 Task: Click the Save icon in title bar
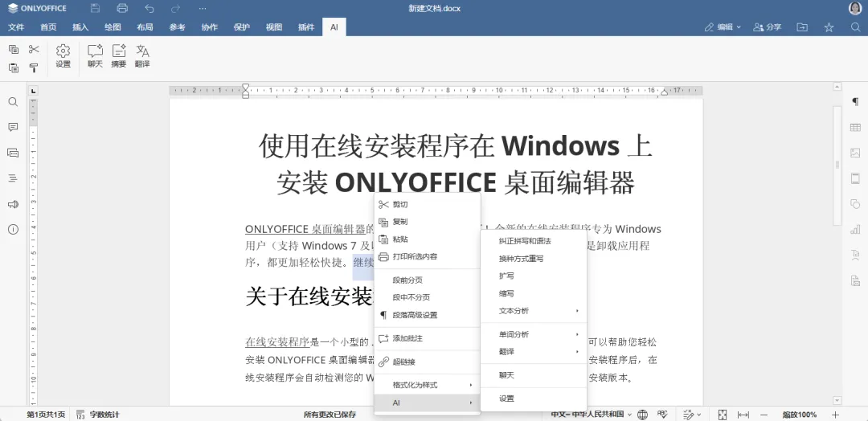pos(95,8)
